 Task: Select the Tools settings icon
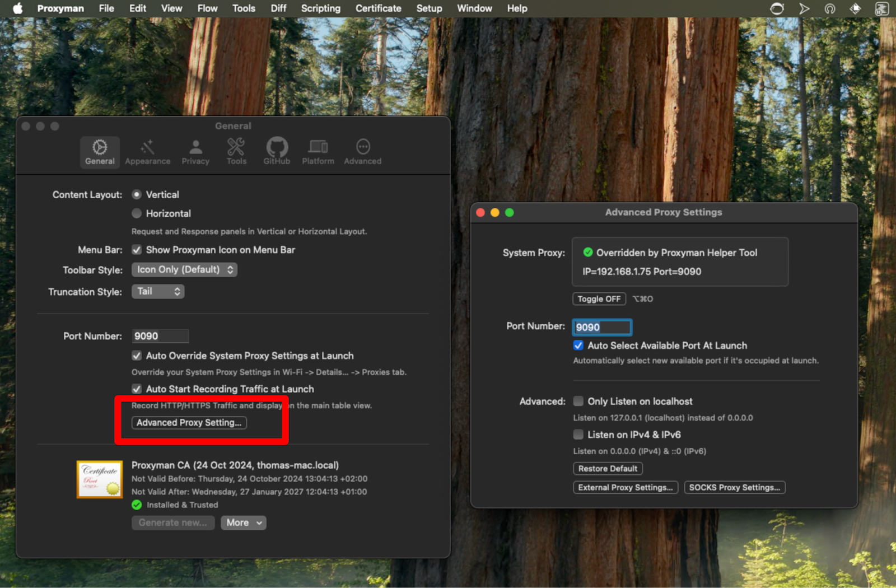click(236, 151)
